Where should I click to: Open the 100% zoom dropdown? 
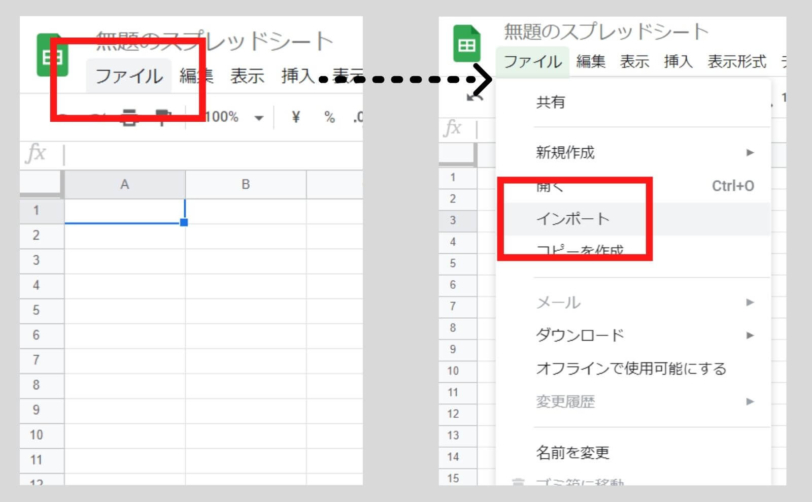[x=233, y=117]
